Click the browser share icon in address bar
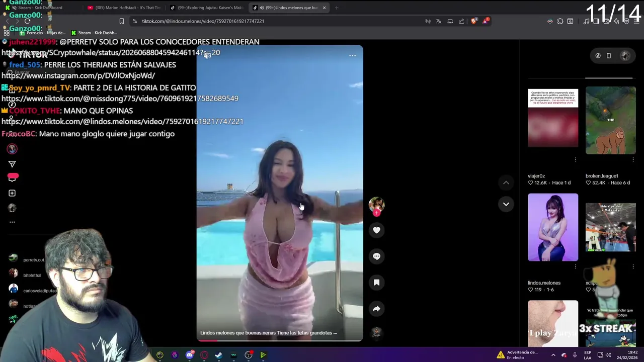The width and height of the screenshot is (644, 362). [461, 21]
